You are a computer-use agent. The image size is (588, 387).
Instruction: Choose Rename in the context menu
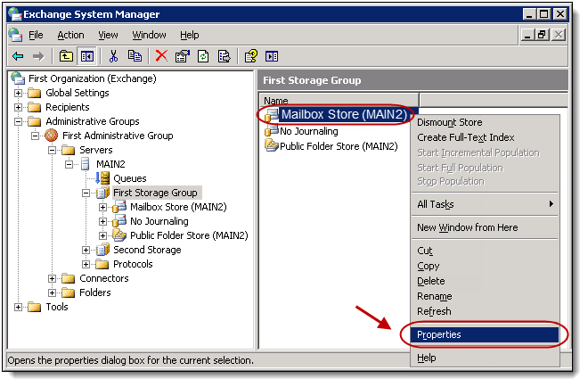coord(484,296)
